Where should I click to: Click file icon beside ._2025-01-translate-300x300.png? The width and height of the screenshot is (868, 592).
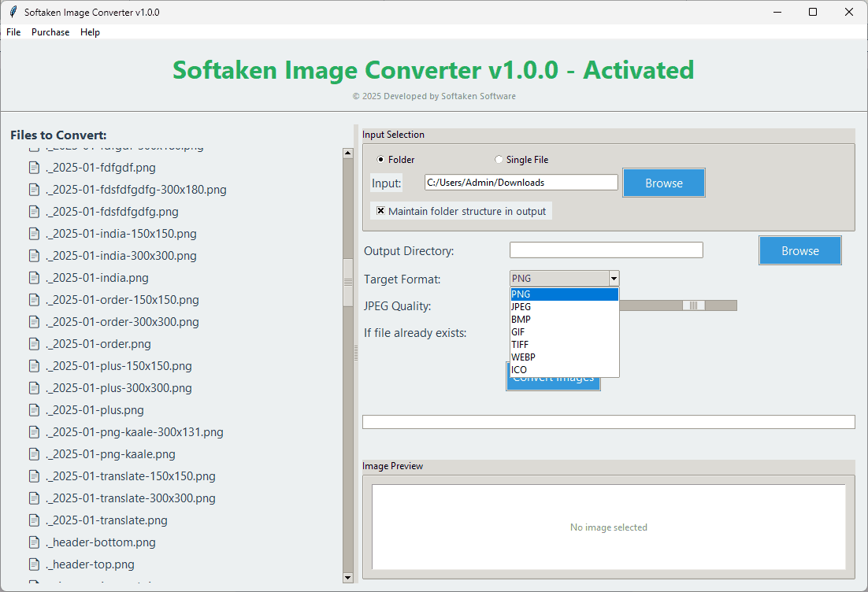point(35,498)
